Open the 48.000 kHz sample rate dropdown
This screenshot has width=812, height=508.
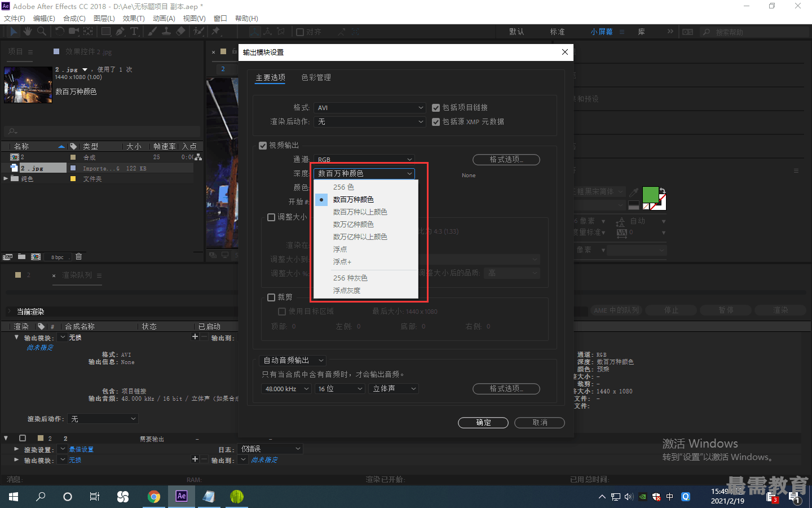(286, 389)
